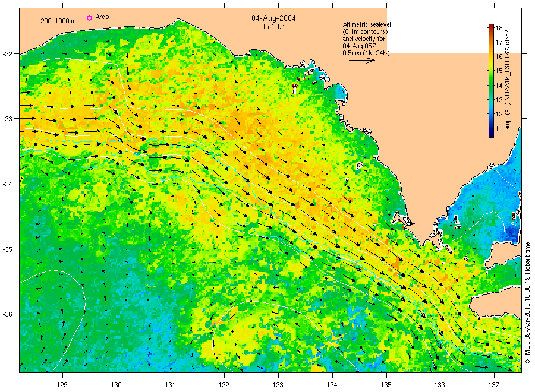Click the latitude axis label -32
Viewport: 535px width, 392px height.
pyautogui.click(x=7, y=54)
